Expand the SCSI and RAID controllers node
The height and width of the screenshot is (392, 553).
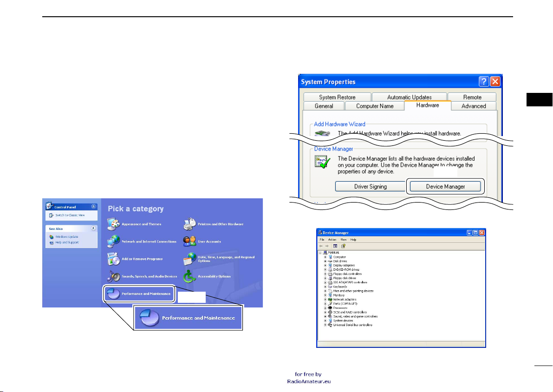(x=325, y=312)
